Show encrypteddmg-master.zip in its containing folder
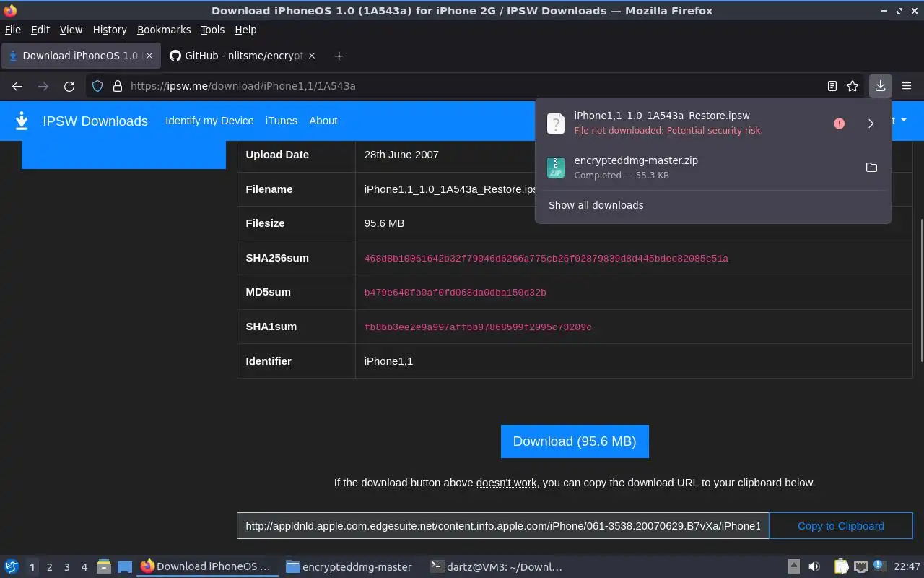This screenshot has width=924, height=578. pos(871,168)
